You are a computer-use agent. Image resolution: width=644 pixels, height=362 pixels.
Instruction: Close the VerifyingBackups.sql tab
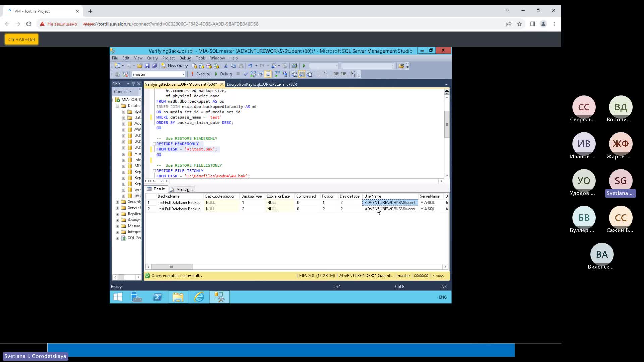pos(222,84)
